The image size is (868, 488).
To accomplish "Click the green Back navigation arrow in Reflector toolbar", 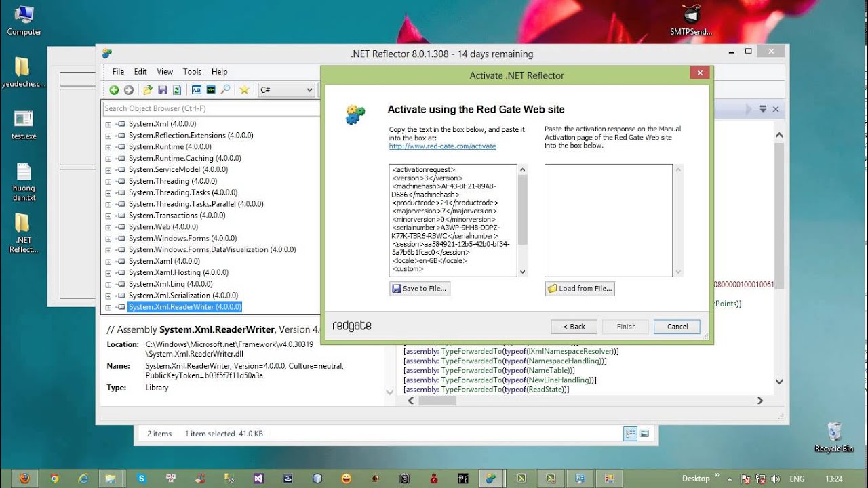I will pos(114,89).
